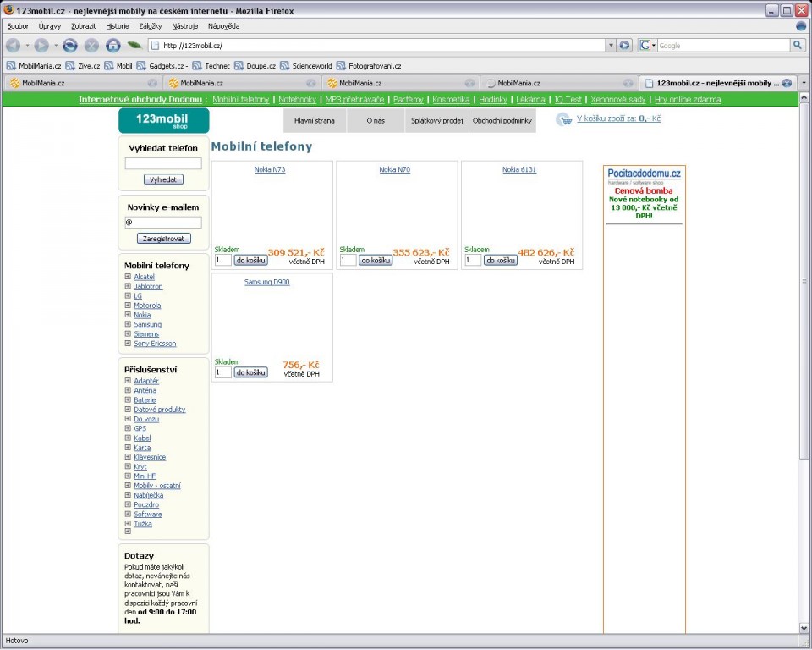This screenshot has width=812, height=650.
Task: Open the Klávesnice accessory link
Action: point(151,457)
